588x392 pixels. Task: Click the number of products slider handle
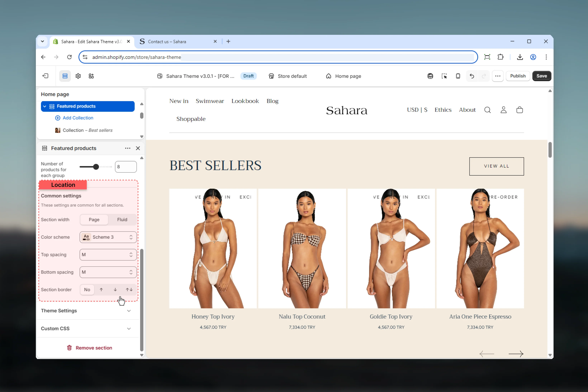(x=96, y=167)
